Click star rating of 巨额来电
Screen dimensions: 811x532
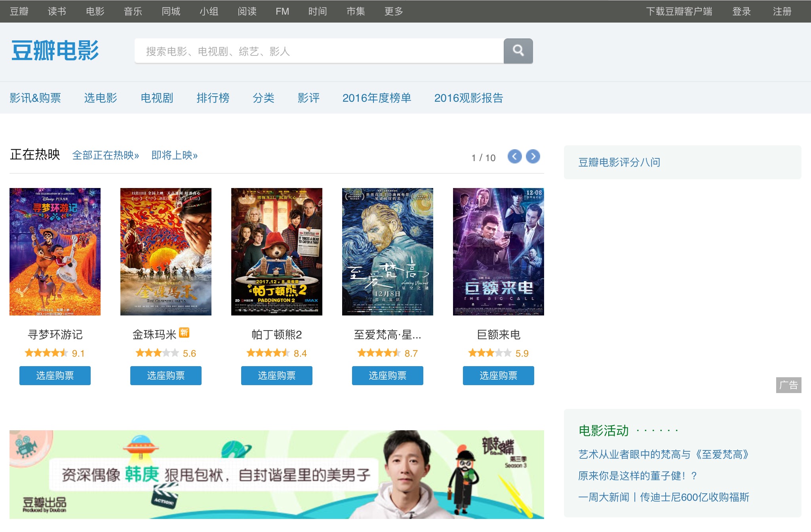(490, 353)
